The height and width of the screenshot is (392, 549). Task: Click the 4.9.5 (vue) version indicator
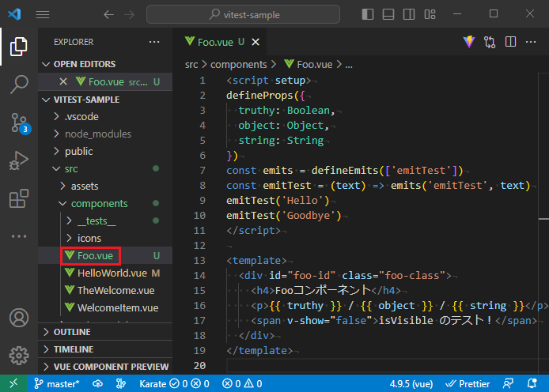click(411, 383)
